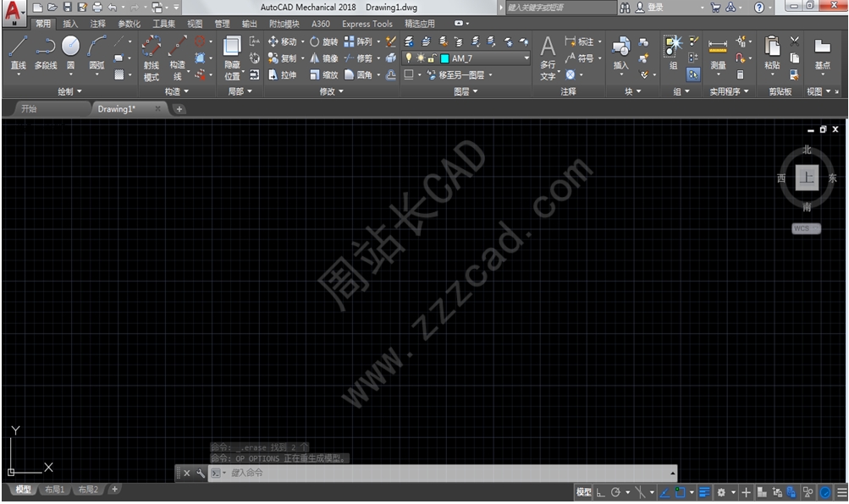
Task: Click the 修剪 (Trim) tool
Action: point(358,58)
